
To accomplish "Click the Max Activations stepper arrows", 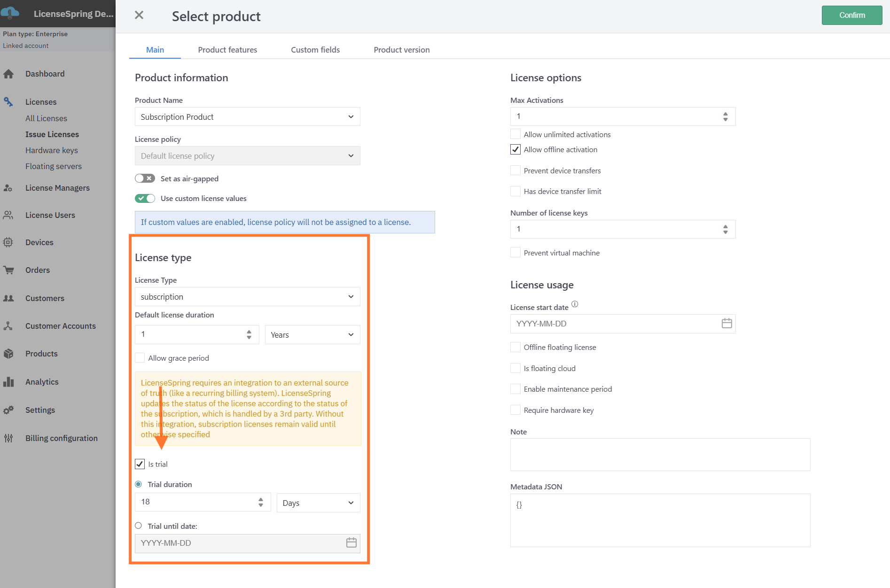I will pos(726,116).
